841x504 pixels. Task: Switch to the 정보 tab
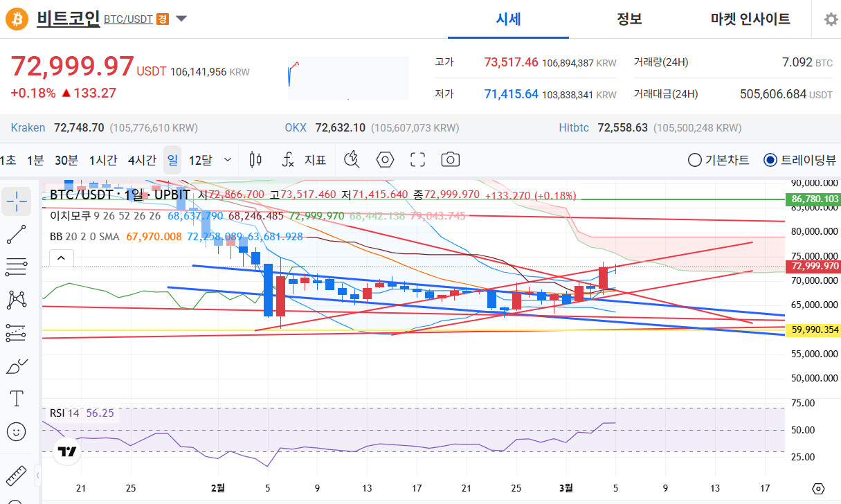pos(630,19)
